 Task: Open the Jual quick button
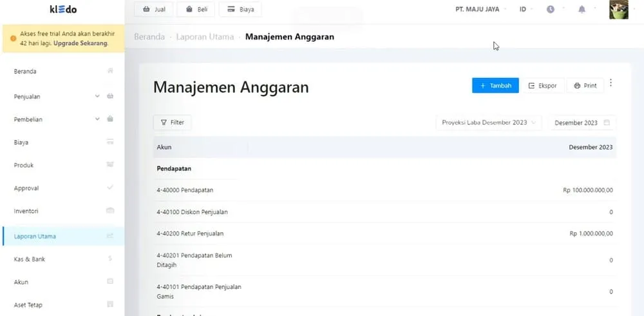coord(154,9)
